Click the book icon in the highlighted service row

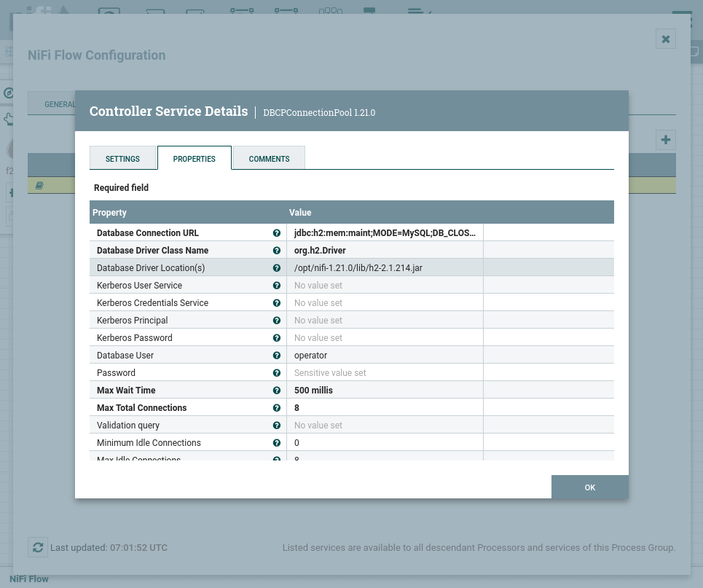point(39,185)
